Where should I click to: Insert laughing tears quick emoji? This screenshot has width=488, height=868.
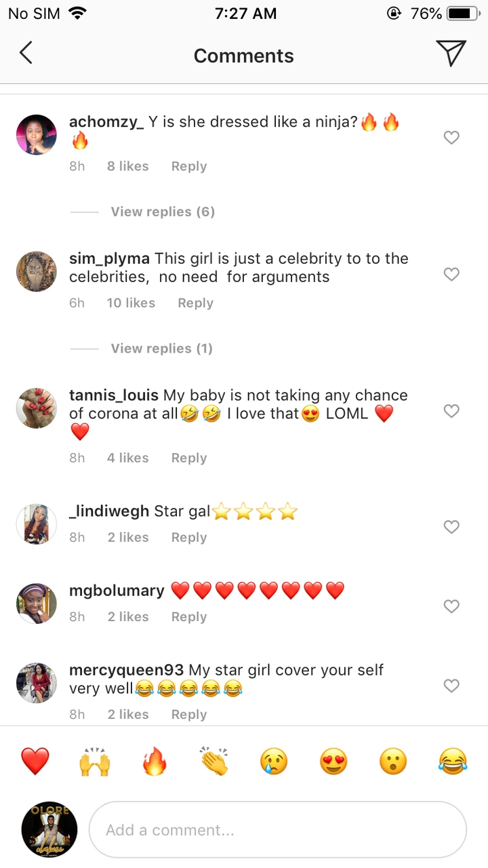[453, 762]
